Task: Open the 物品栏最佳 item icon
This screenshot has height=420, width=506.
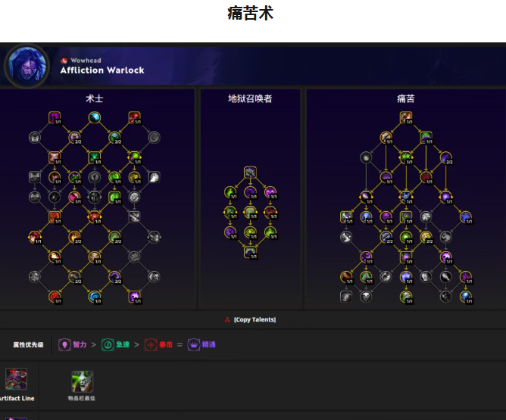Action: [82, 381]
